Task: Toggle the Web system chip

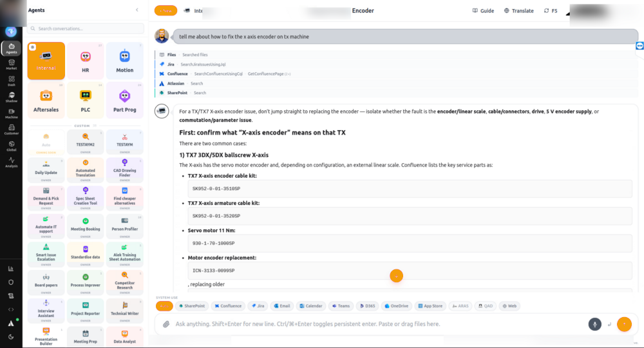Action: click(x=509, y=306)
